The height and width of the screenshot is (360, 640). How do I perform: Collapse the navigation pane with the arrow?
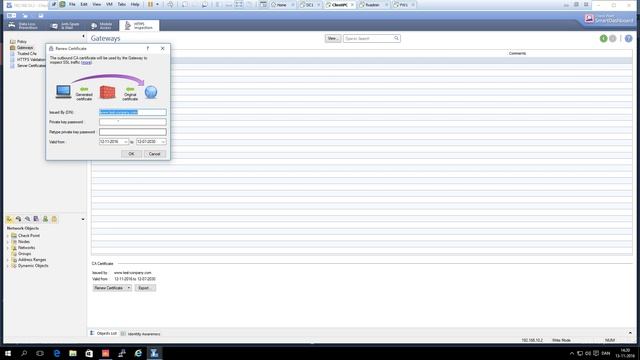click(x=83, y=36)
